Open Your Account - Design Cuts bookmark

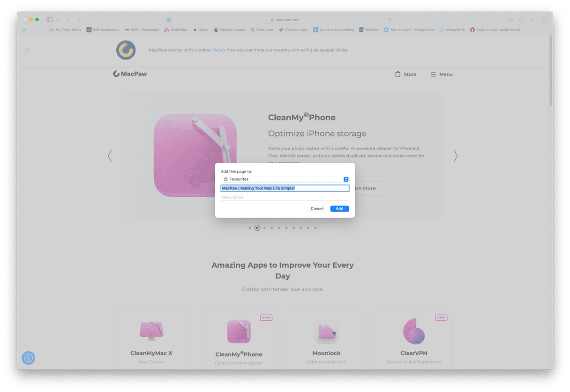point(409,30)
